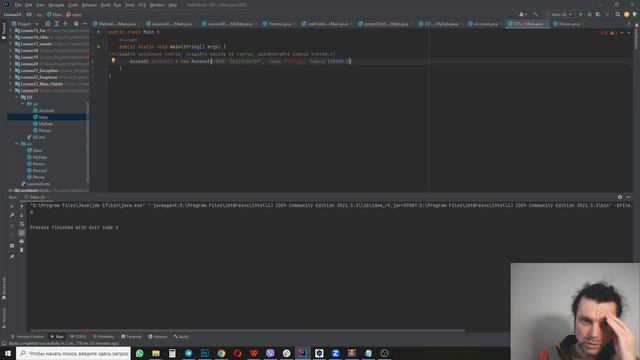Image resolution: width=640 pixels, height=360 pixels.
Task: Open Viber from the taskbar
Action: coord(270,353)
